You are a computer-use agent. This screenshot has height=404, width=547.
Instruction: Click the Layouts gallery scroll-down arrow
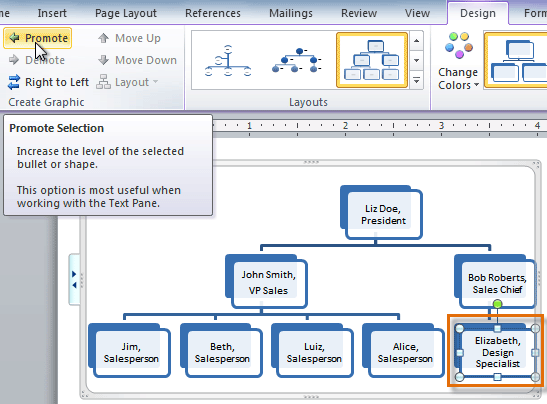pos(417,60)
